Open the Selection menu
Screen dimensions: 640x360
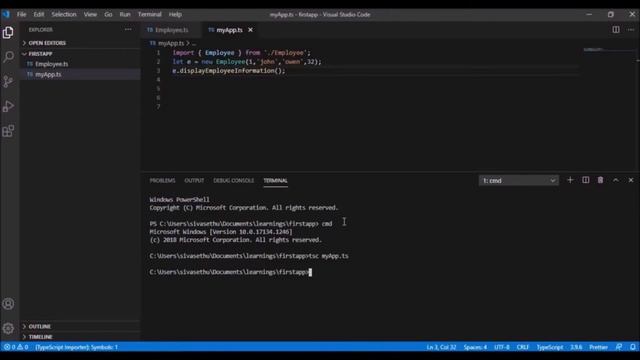coord(64,14)
